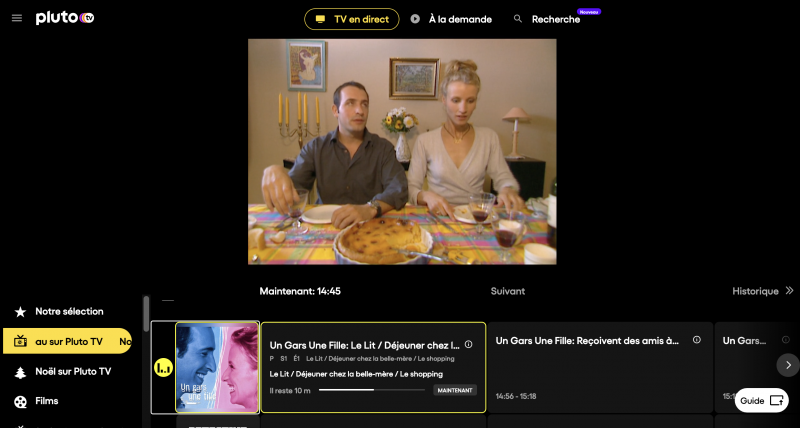Open the hamburger menu

(x=17, y=18)
